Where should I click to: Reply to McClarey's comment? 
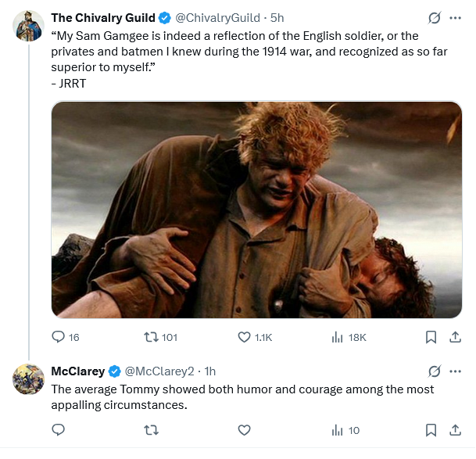59,429
